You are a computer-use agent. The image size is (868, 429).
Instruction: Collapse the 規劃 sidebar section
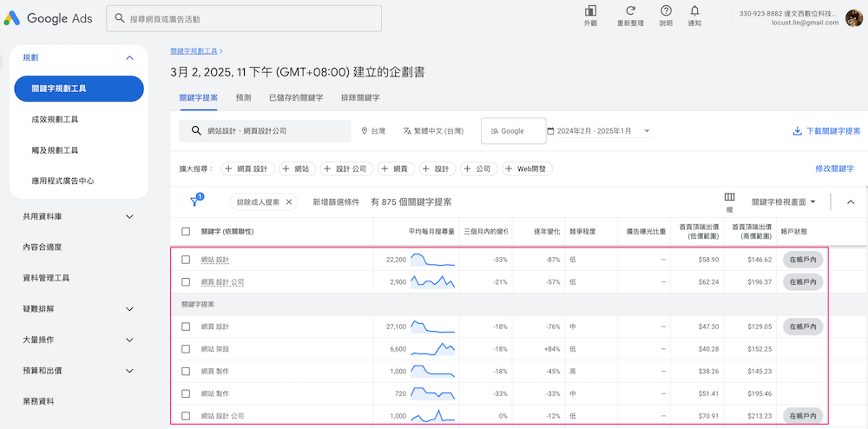coord(129,57)
